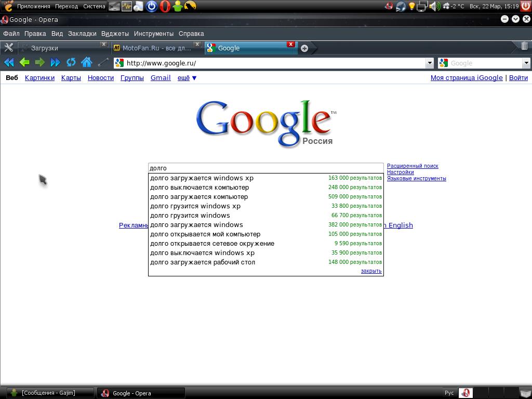Image resolution: width=532 pixels, height=399 pixels.
Task: Open Языковые инструменты link
Action: tap(417, 179)
